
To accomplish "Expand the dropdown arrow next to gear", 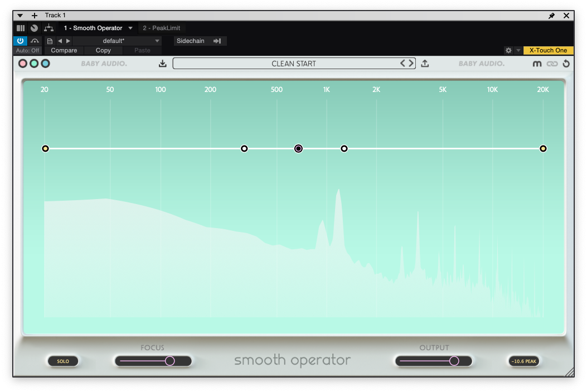I will tap(518, 51).
